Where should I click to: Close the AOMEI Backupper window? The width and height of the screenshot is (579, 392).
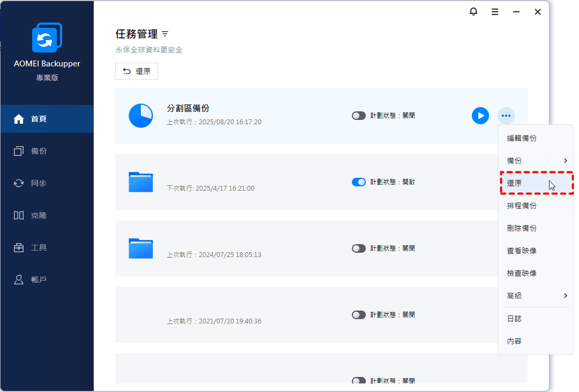[538, 12]
